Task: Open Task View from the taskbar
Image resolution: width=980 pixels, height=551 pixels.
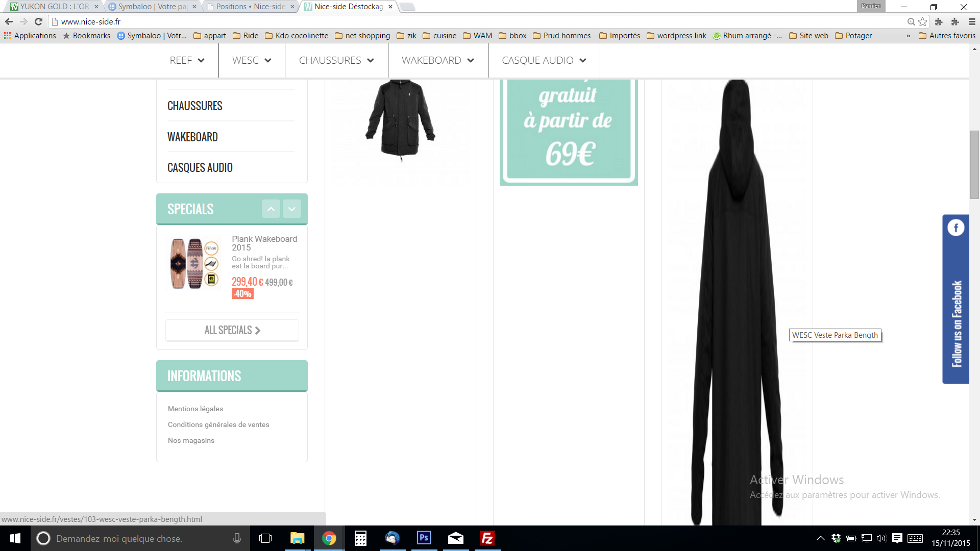Action: point(265,538)
